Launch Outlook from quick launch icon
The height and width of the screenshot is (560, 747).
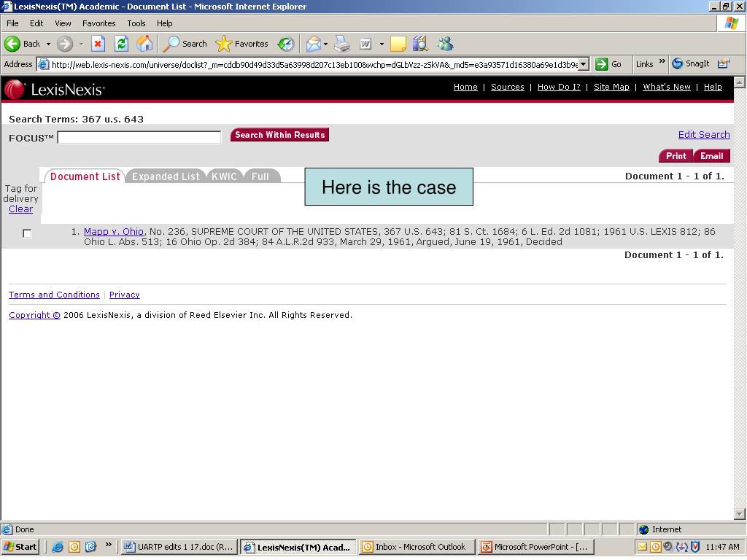[74, 547]
